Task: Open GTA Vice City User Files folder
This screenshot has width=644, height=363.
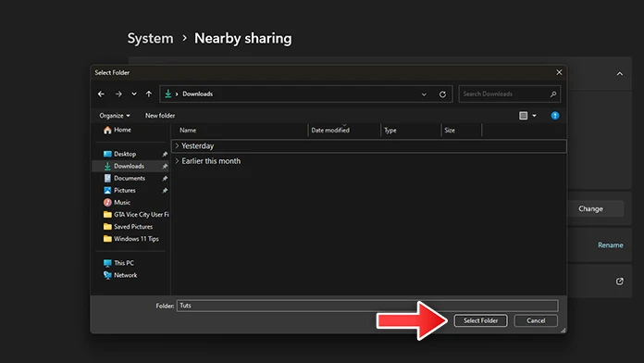Action: click(x=141, y=215)
